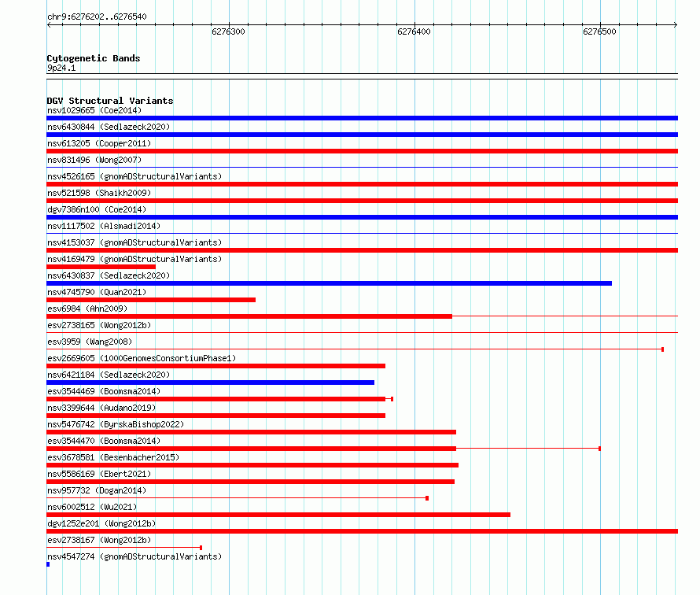Click the end marker of esv3544469
The image size is (700, 595).
coord(392,399)
